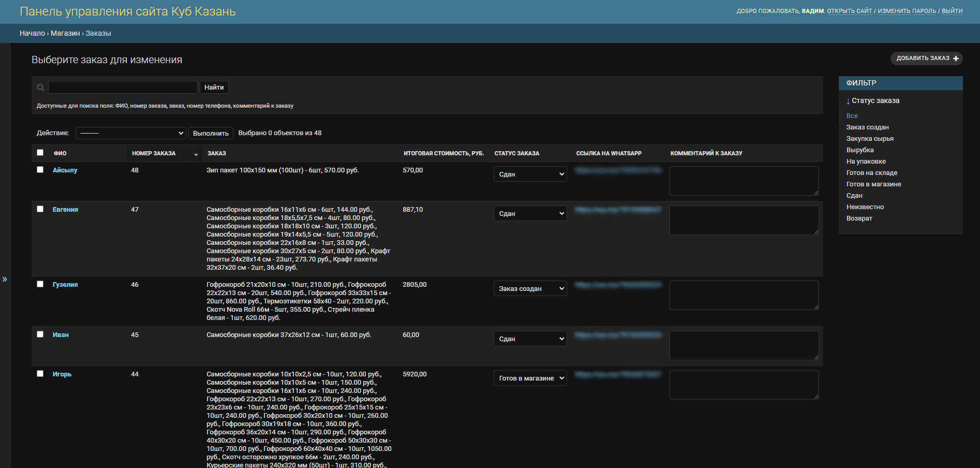This screenshot has height=468, width=980.
Task: Click the Добавить заказ button
Action: coord(926,58)
